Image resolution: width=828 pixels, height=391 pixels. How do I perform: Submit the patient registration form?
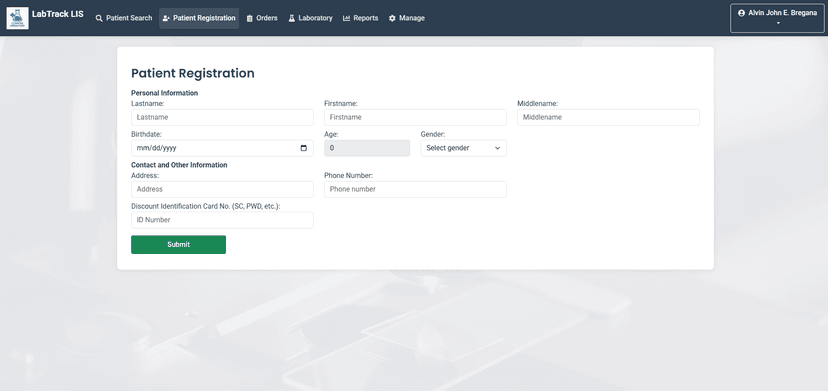coord(178,245)
